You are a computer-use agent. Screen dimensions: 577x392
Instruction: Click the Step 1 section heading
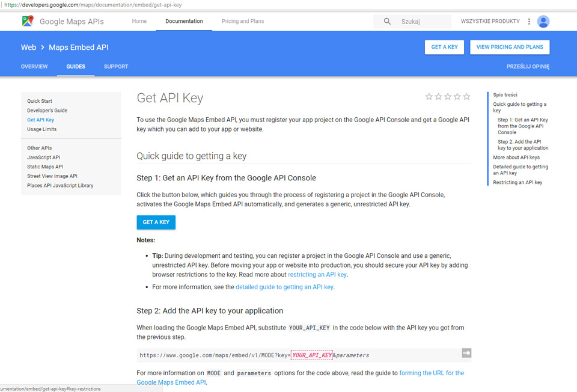coord(227,178)
